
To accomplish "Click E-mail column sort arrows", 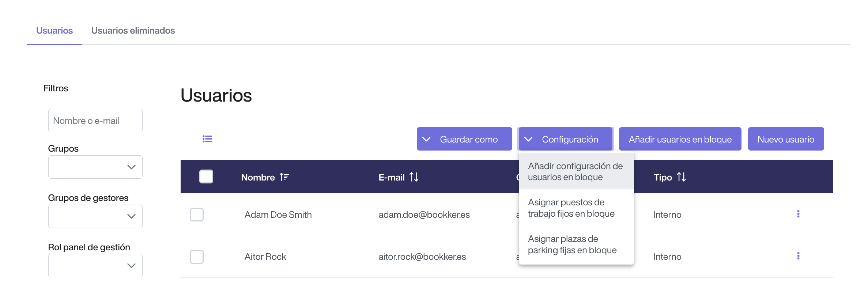I will tap(414, 177).
